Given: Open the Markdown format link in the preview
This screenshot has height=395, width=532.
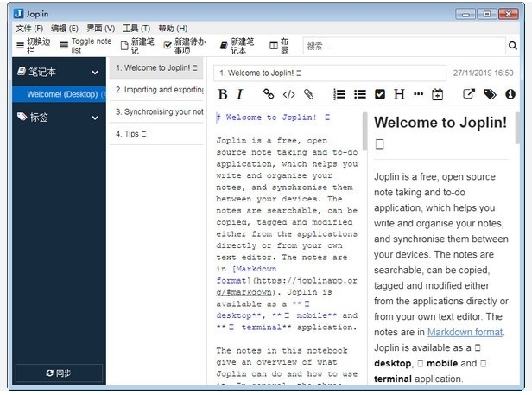Looking at the screenshot, I should [x=465, y=332].
